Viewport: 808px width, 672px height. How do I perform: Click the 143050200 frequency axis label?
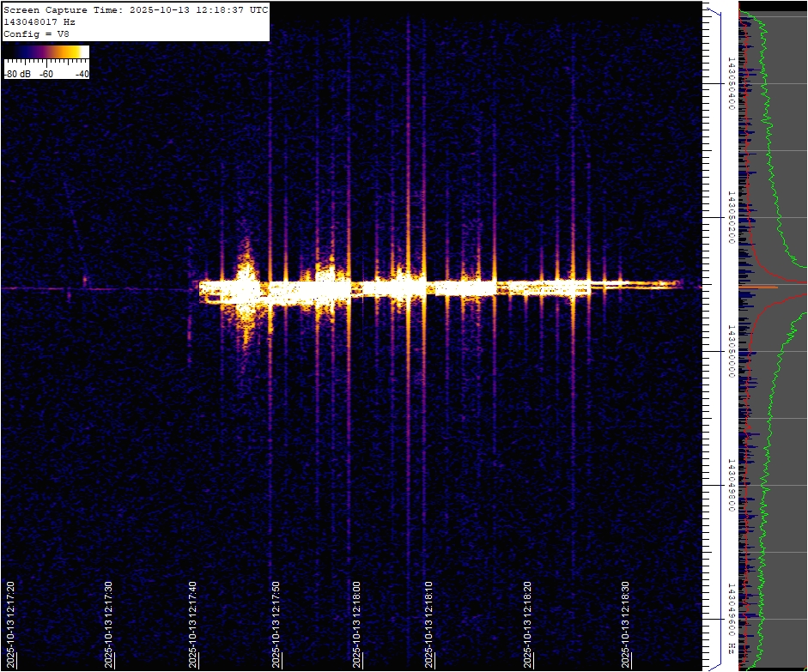[x=731, y=218]
